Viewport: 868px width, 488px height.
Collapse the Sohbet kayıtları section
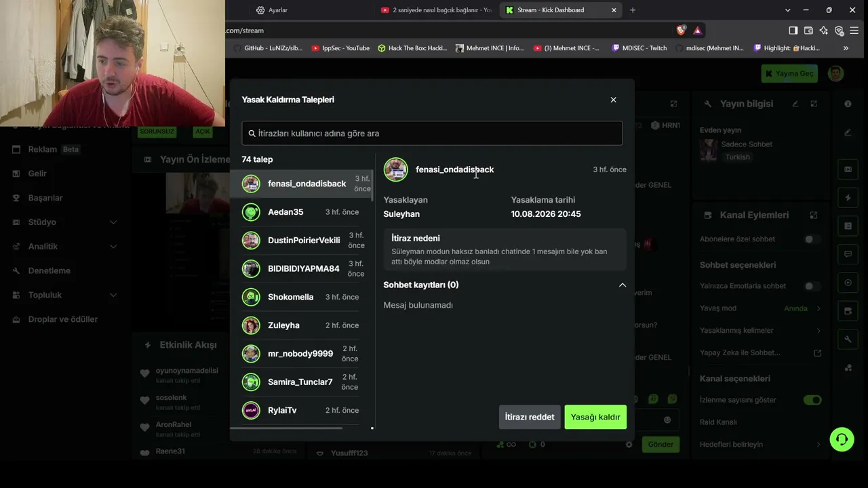(622, 285)
